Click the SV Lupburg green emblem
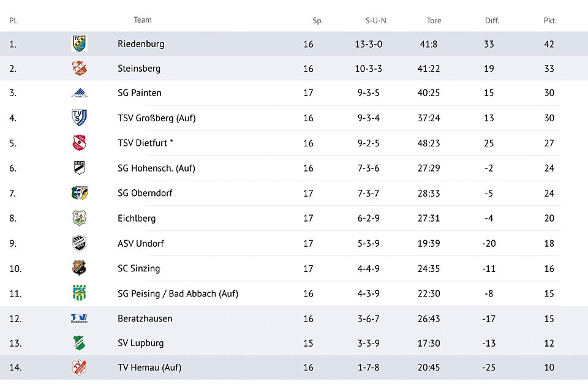This screenshot has height=392, width=588. [x=79, y=343]
